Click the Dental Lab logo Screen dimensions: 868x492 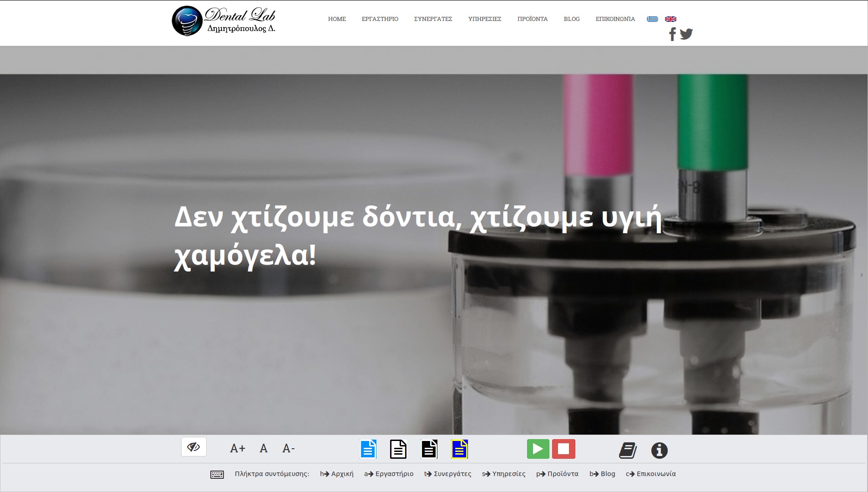(224, 21)
